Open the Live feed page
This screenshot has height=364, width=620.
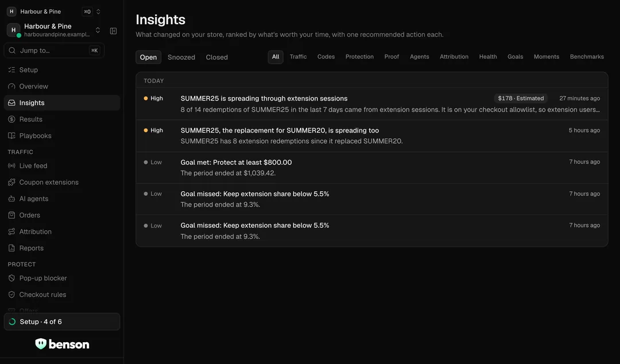62,166
